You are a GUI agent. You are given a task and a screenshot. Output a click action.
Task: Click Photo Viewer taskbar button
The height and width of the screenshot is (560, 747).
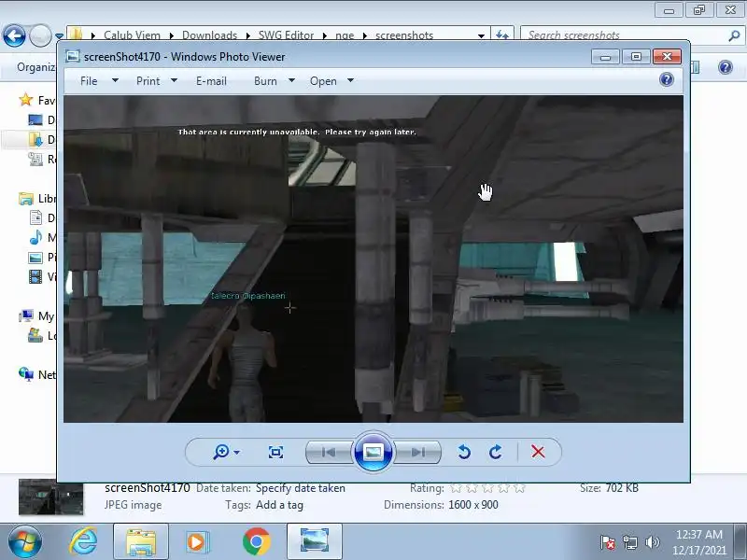coord(315,542)
